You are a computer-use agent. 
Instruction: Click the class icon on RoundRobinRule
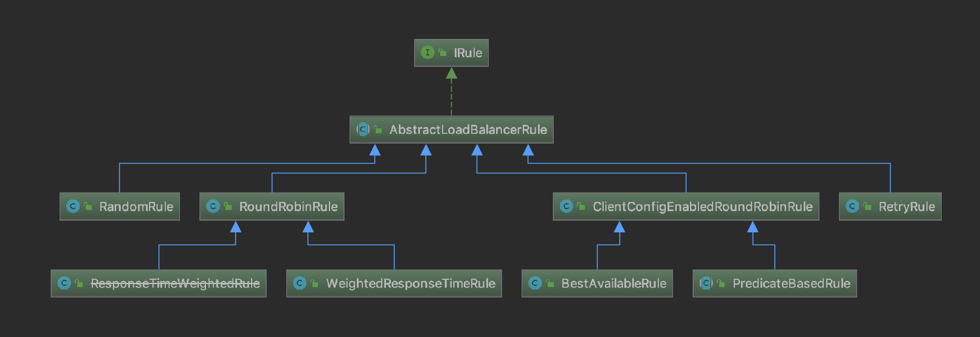click(213, 206)
